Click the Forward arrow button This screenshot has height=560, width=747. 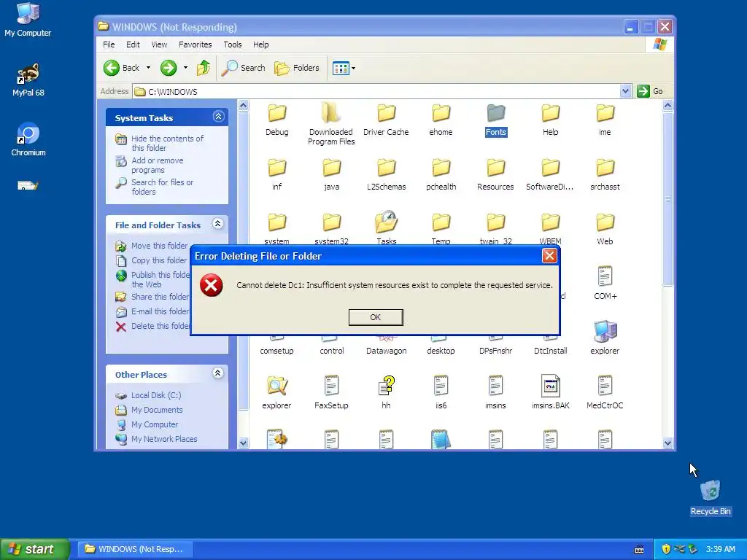pos(169,68)
